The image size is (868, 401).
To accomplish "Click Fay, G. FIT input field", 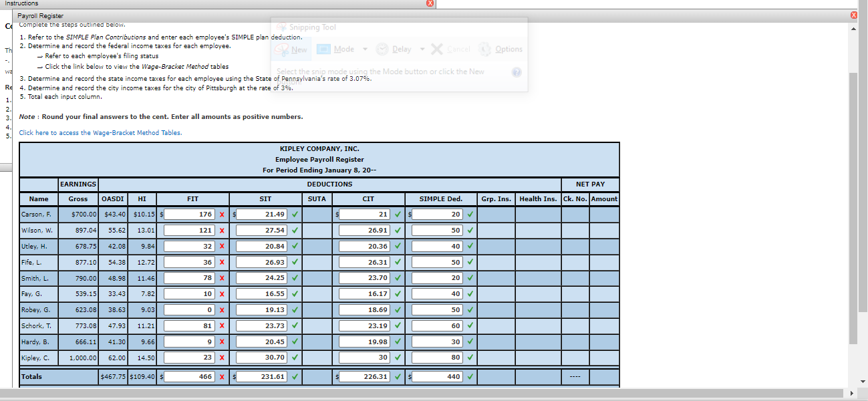I will (x=190, y=294).
